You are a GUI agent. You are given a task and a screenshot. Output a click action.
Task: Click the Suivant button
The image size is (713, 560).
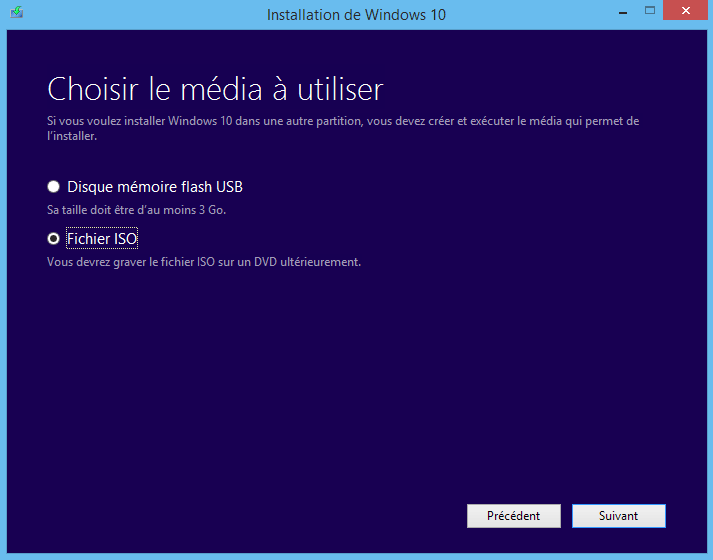click(x=618, y=516)
